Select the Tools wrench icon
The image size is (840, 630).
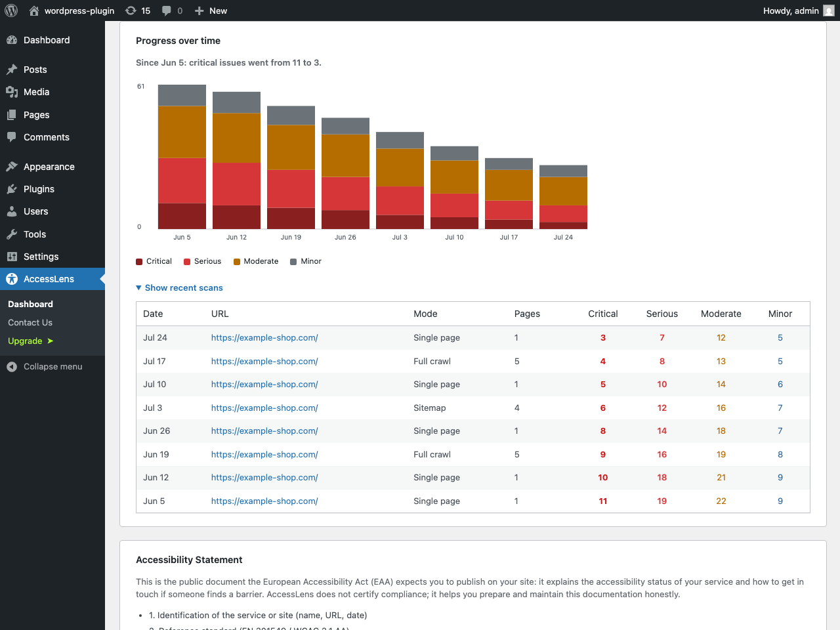(12, 234)
